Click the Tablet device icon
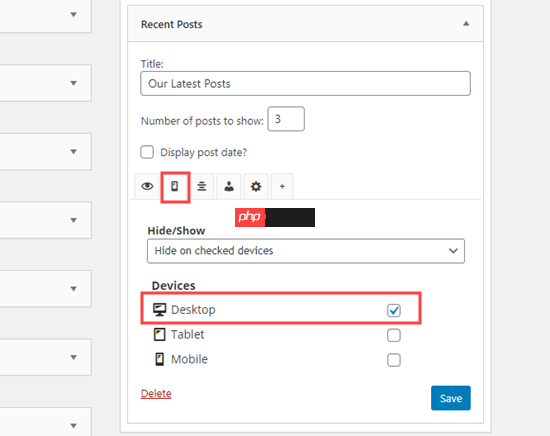This screenshot has height=436, width=550. click(160, 334)
